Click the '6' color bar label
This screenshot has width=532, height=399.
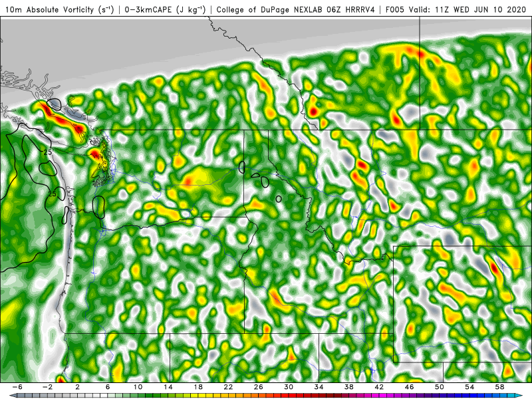108,387
